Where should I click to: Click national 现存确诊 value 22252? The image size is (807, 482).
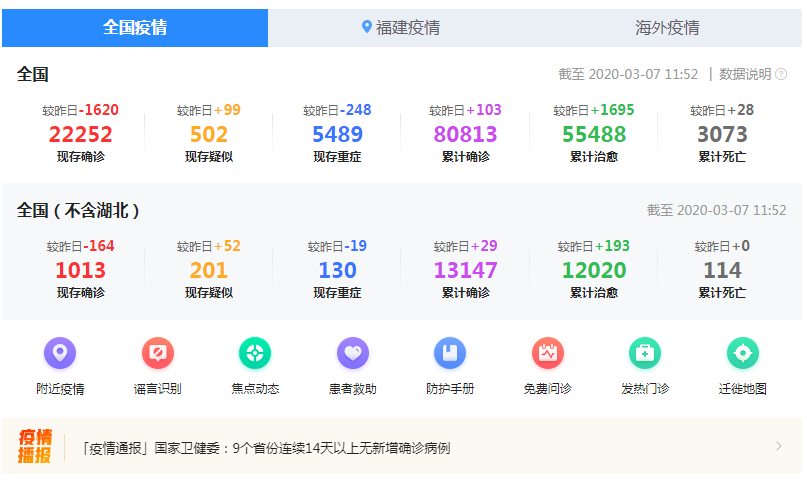point(80,135)
